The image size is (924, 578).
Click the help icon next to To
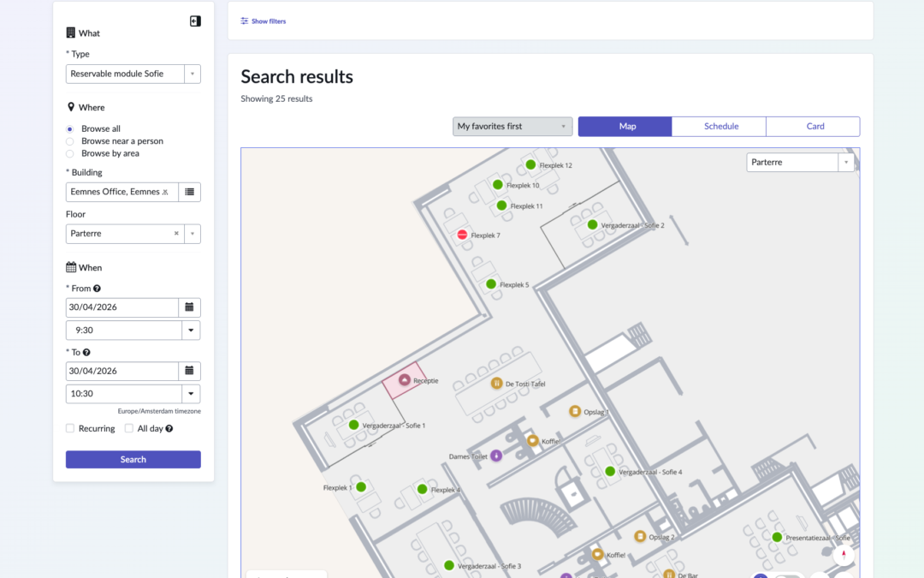pyautogui.click(x=86, y=352)
